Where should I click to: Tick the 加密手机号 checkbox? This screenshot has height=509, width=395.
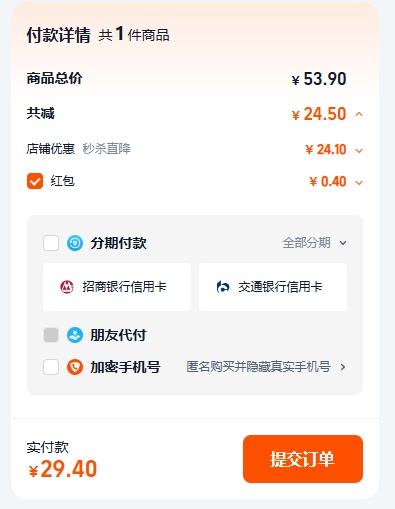(x=51, y=367)
